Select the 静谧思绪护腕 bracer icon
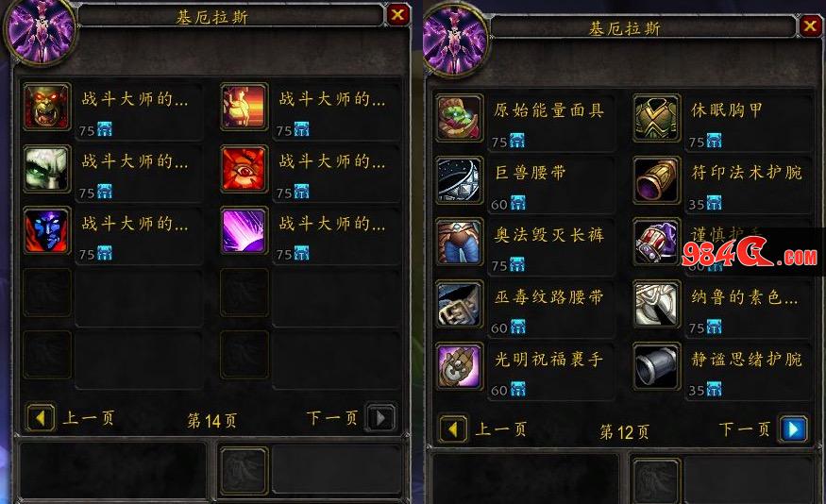The width and height of the screenshot is (826, 504). (x=656, y=366)
